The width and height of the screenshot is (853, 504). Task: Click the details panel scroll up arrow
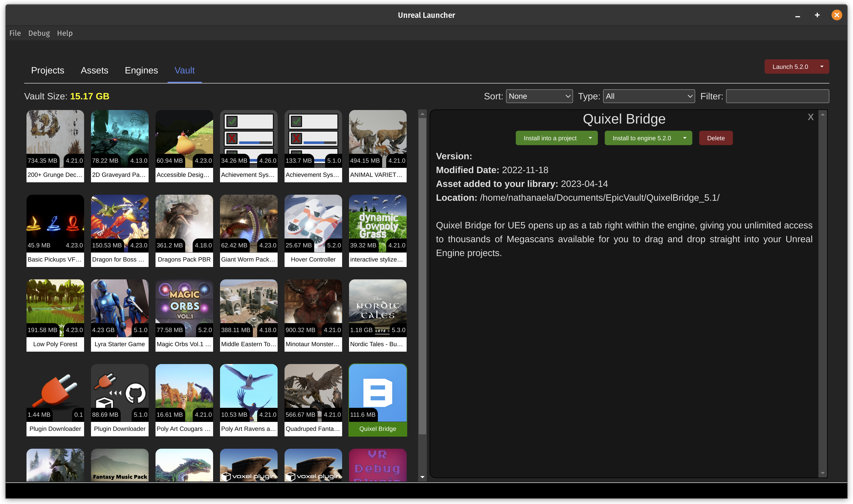822,115
